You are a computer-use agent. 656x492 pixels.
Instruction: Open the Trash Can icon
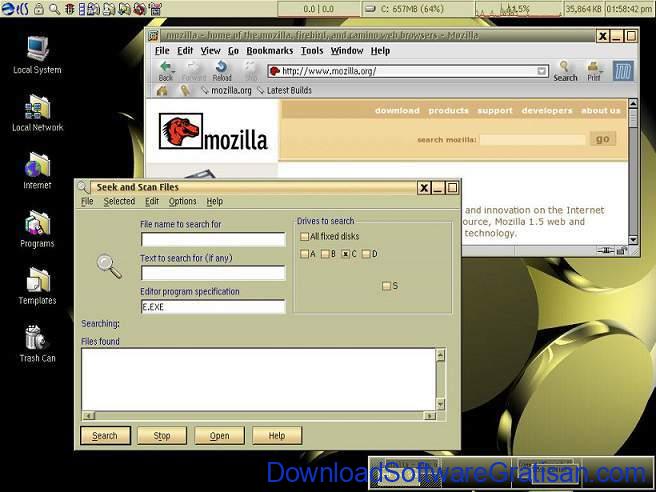point(37,343)
